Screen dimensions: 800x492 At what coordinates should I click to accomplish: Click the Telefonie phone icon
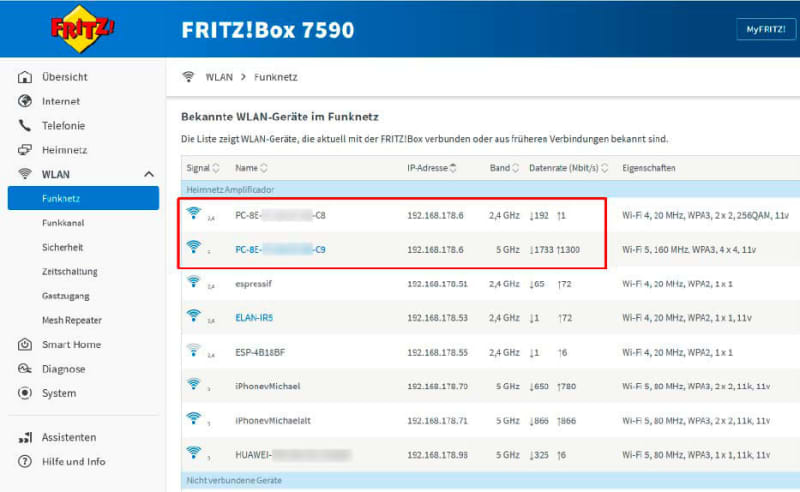(x=24, y=125)
